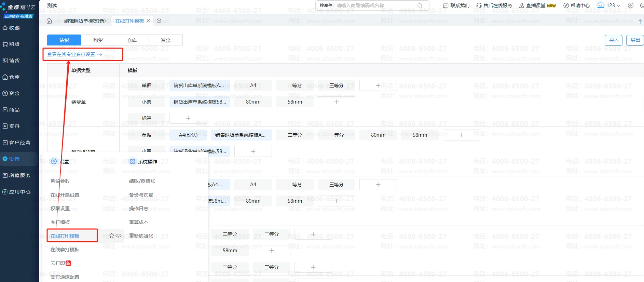Open 售后在线服务 headset support
The width and height of the screenshot is (644, 282).
[494, 5]
